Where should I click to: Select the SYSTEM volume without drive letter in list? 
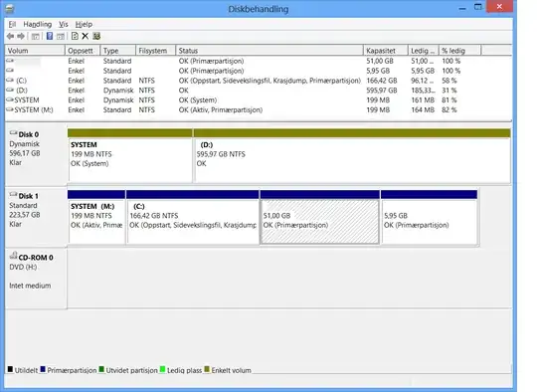click(x=27, y=100)
